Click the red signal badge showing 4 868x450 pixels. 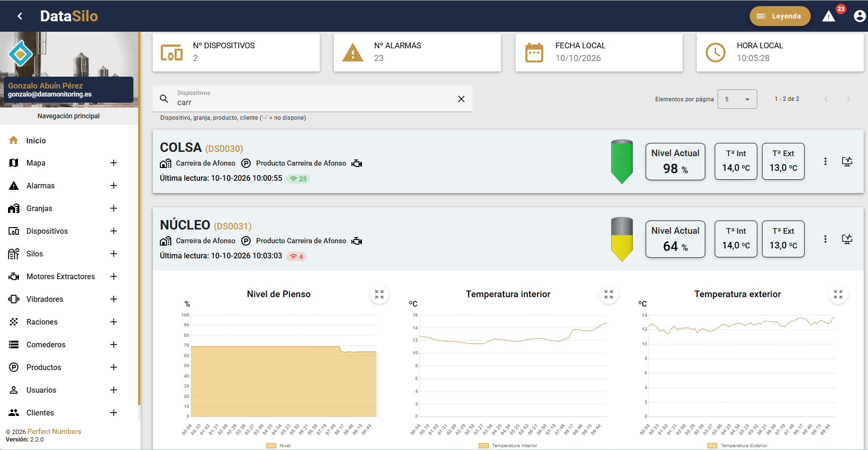tap(297, 256)
